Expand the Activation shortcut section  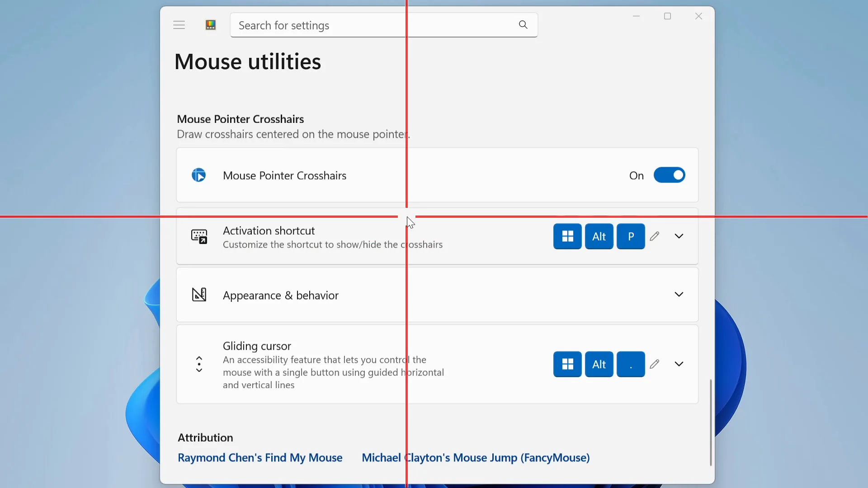point(679,236)
